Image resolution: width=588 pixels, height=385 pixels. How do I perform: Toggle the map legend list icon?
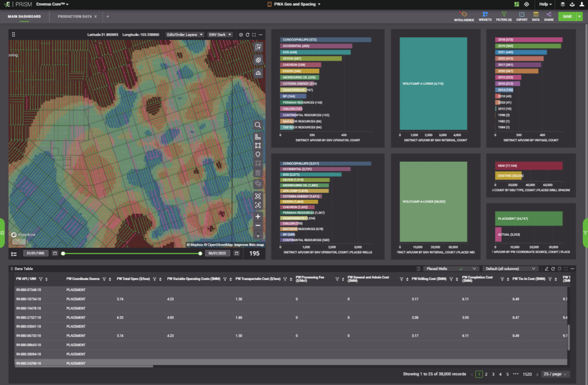(14, 253)
